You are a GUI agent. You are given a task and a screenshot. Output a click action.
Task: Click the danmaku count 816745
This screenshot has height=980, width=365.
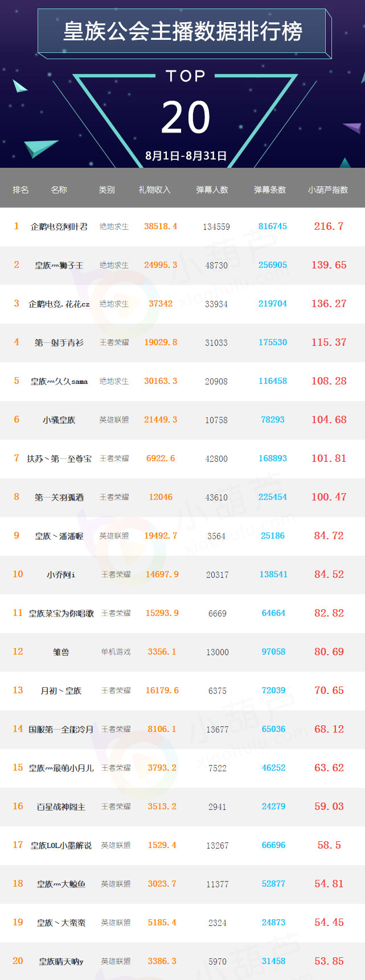tap(273, 226)
